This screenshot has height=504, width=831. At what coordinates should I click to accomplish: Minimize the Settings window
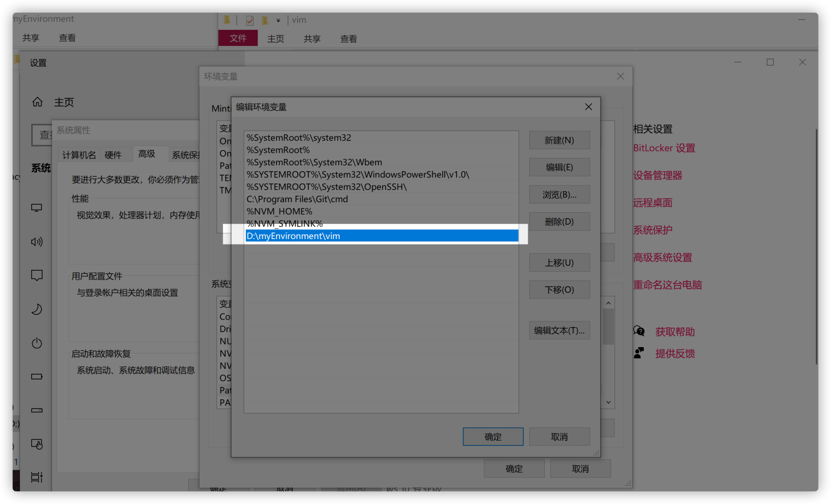click(738, 62)
